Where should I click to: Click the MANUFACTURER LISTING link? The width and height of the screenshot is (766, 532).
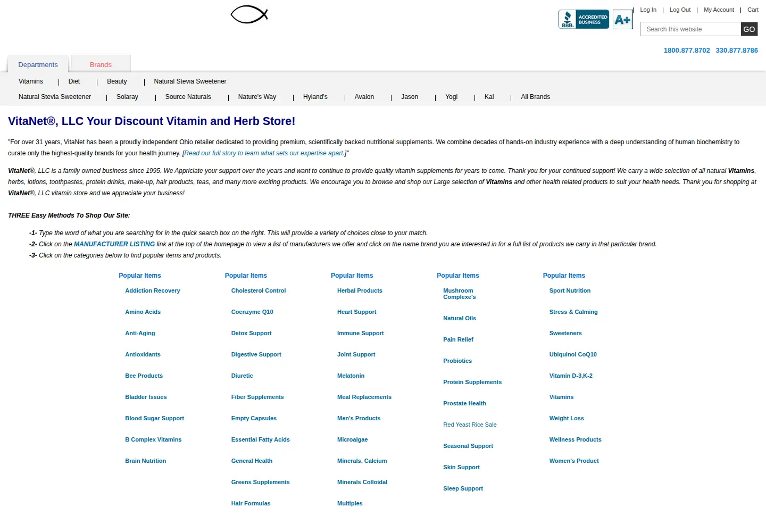pyautogui.click(x=114, y=244)
